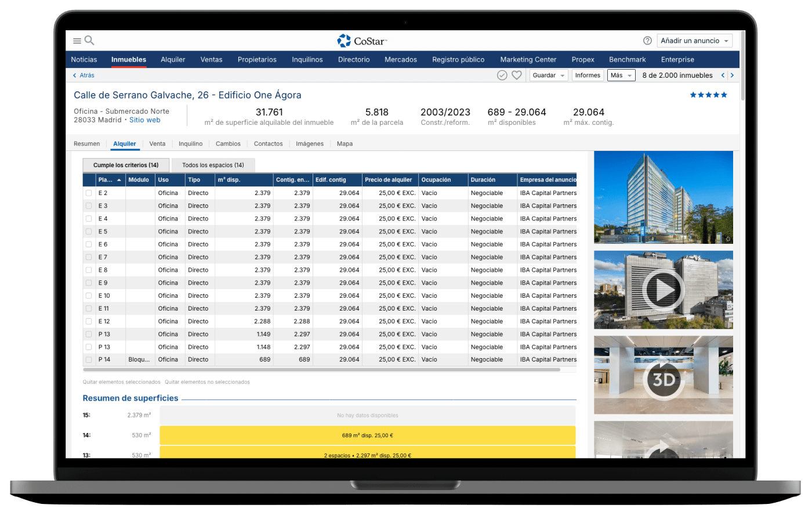The image size is (812, 519).
Task: Favorite property with heart icon
Action: [517, 75]
